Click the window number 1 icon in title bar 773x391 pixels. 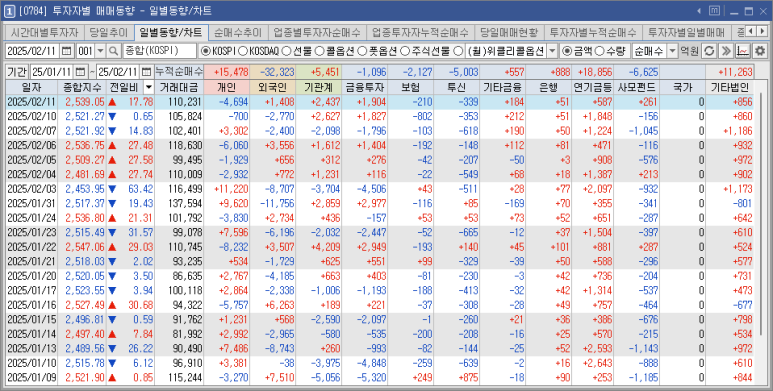pyautogui.click(x=9, y=11)
